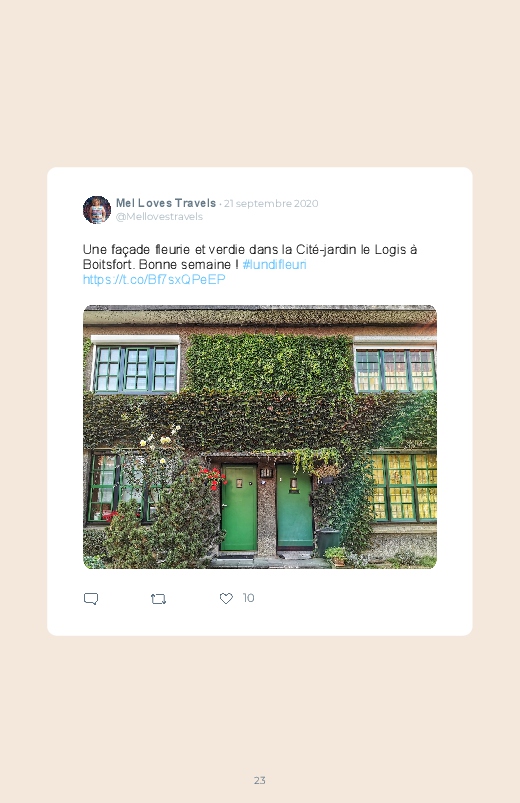Open the #lundifleuri hashtag
This screenshot has width=520, height=803.
(275, 265)
